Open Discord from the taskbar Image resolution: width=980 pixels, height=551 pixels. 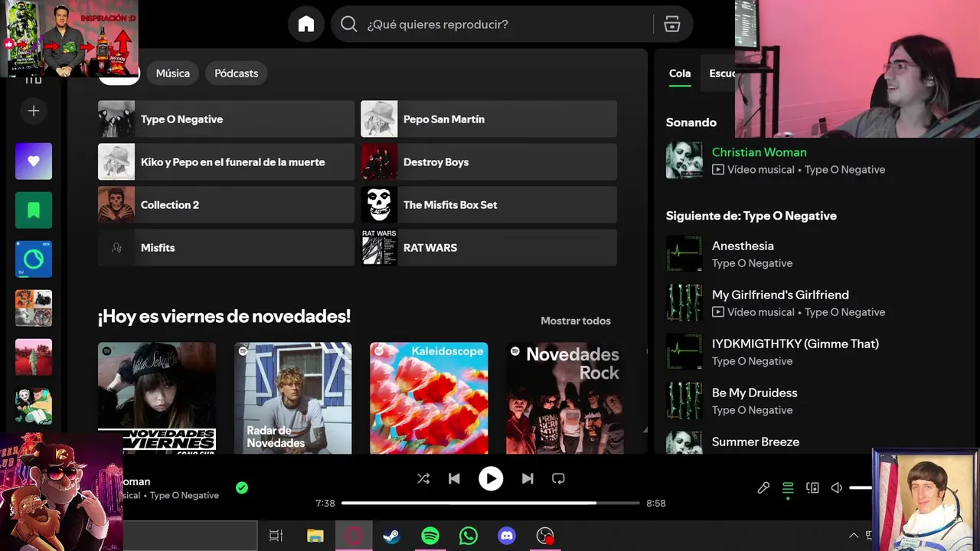tap(507, 536)
